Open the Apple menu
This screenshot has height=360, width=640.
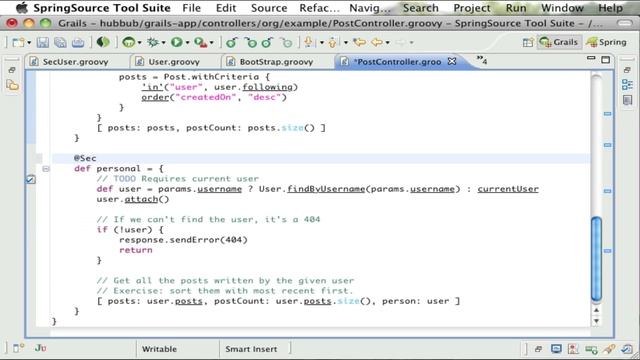[x=21, y=7]
